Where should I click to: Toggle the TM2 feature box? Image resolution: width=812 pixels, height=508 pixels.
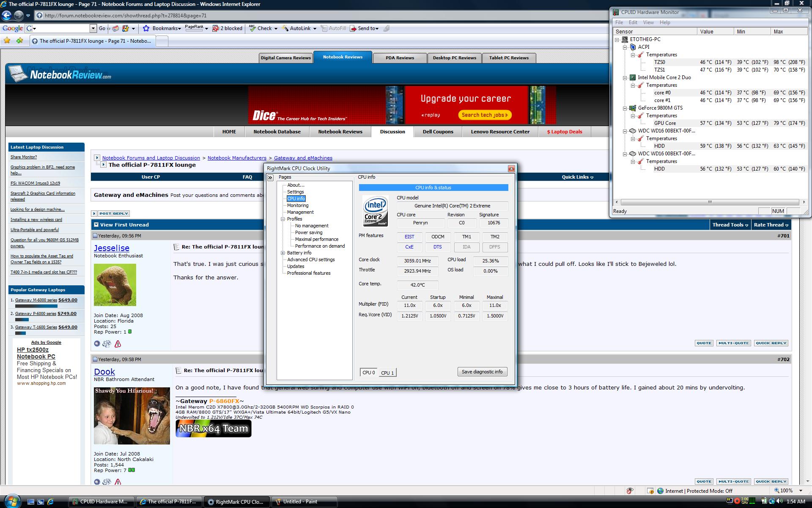pyautogui.click(x=495, y=237)
